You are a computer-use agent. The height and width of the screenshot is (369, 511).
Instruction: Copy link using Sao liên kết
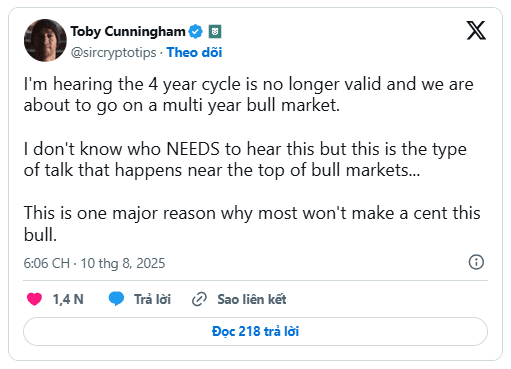(x=252, y=299)
